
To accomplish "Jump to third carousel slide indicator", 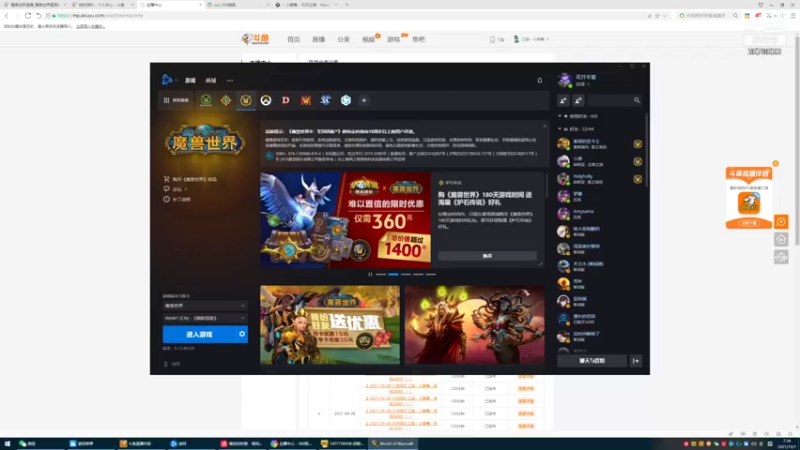I will pyautogui.click(x=406, y=274).
